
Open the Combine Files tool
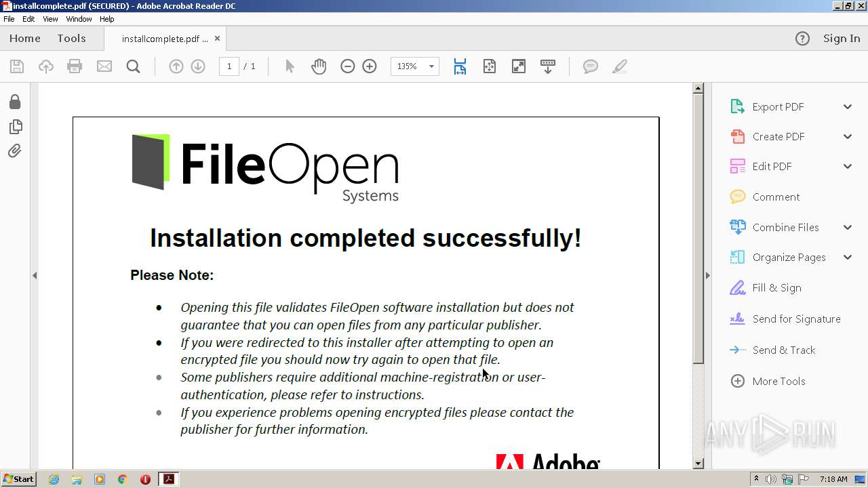[x=786, y=227]
